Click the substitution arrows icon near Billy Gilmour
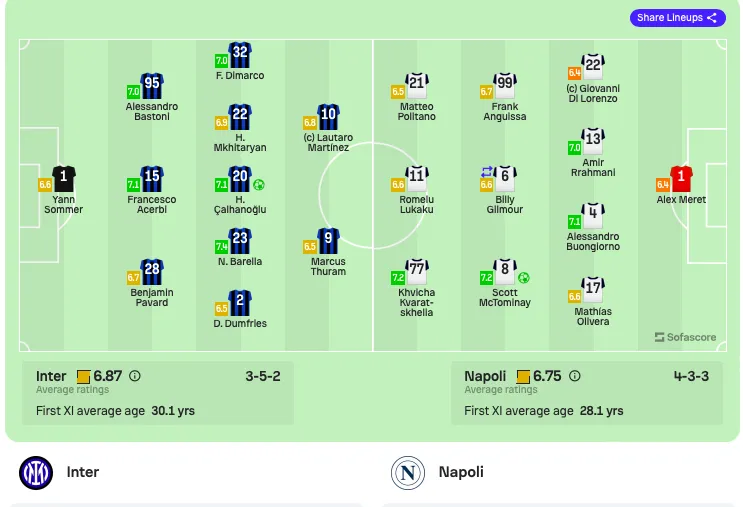 [487, 172]
